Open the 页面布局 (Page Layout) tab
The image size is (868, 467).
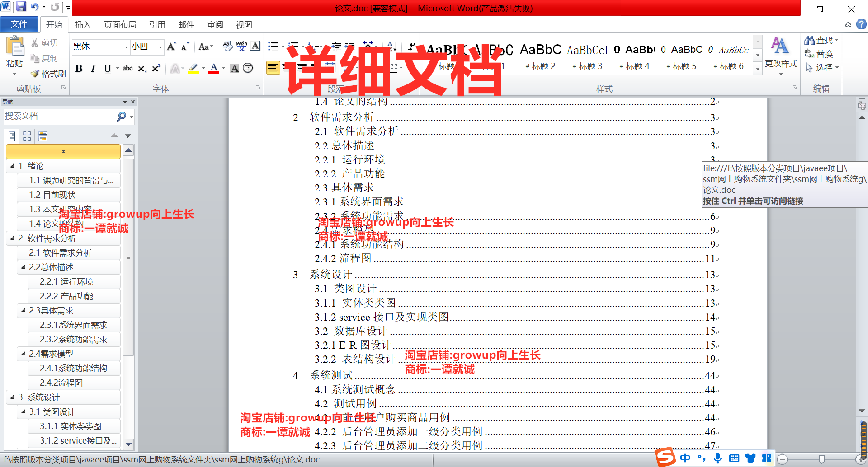[x=120, y=24]
